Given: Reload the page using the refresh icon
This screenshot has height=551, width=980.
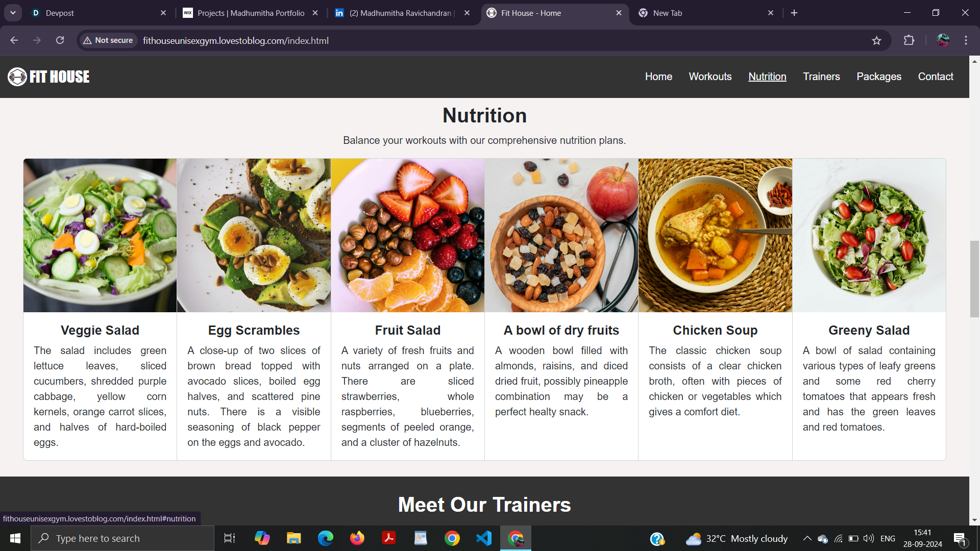Looking at the screenshot, I should pyautogui.click(x=60, y=40).
